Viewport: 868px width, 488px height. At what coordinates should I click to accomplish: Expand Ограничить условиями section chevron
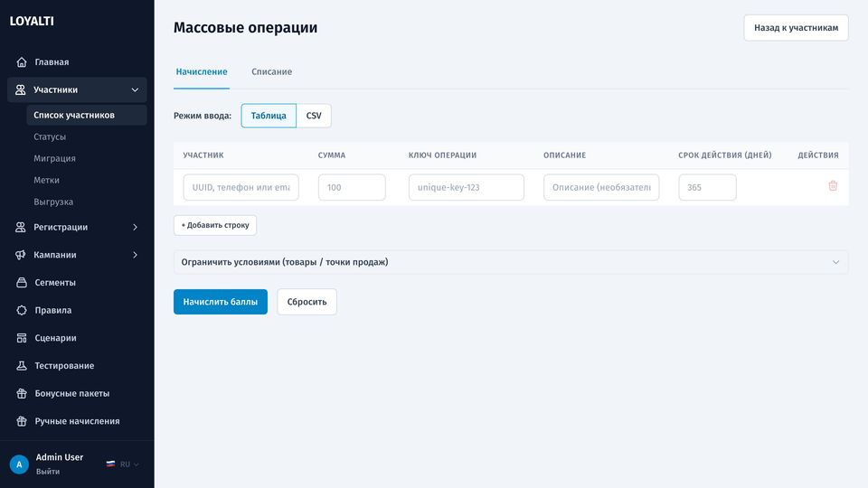[835, 262]
